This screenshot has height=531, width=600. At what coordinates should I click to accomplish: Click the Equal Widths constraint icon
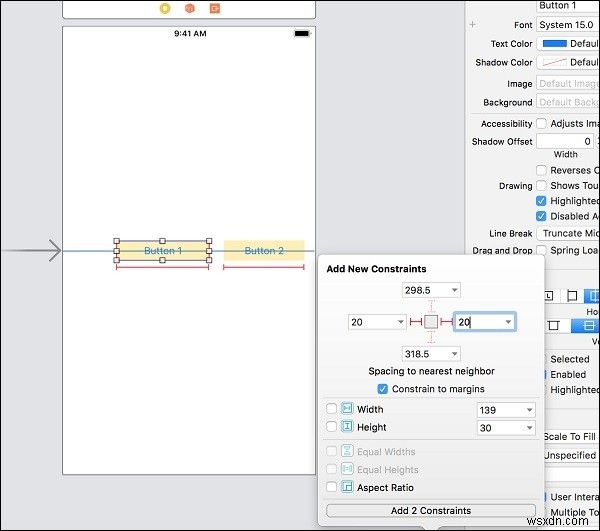point(347,451)
